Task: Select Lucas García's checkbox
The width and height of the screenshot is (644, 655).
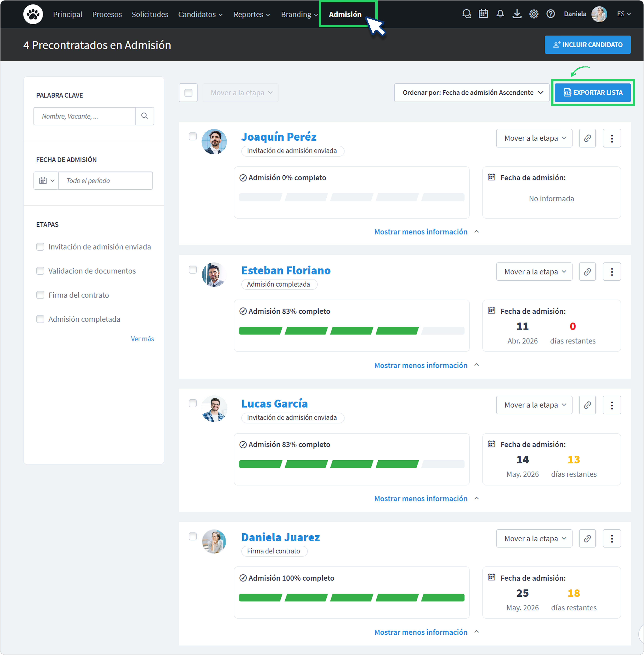Action: click(x=193, y=403)
